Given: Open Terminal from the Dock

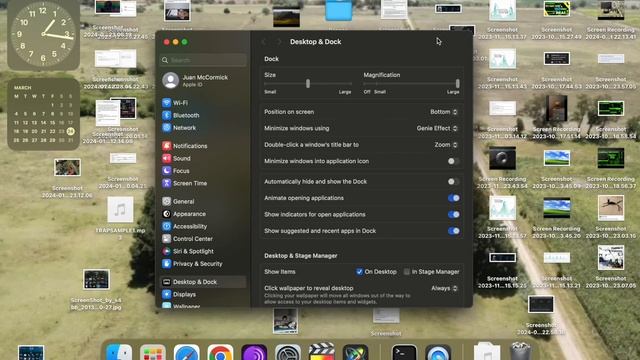Looking at the screenshot, I should [x=404, y=353].
